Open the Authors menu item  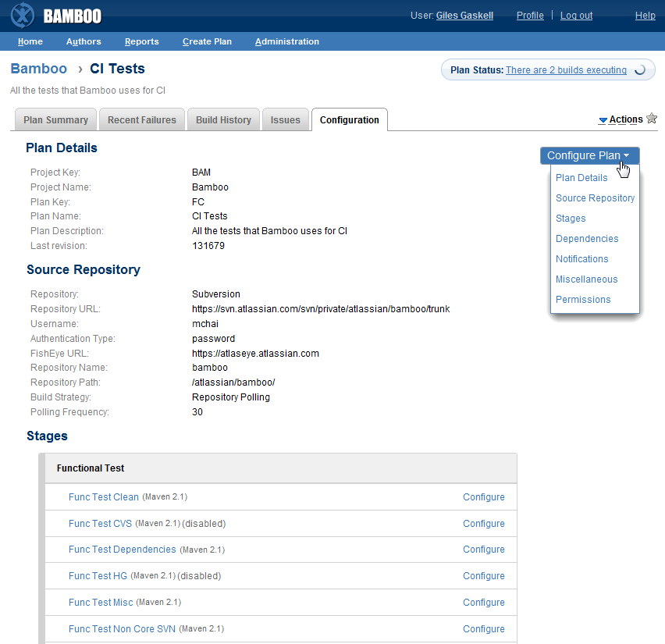click(84, 41)
